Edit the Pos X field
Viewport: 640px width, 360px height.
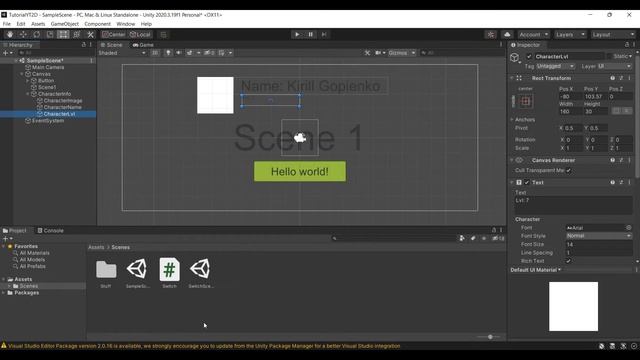[570, 97]
